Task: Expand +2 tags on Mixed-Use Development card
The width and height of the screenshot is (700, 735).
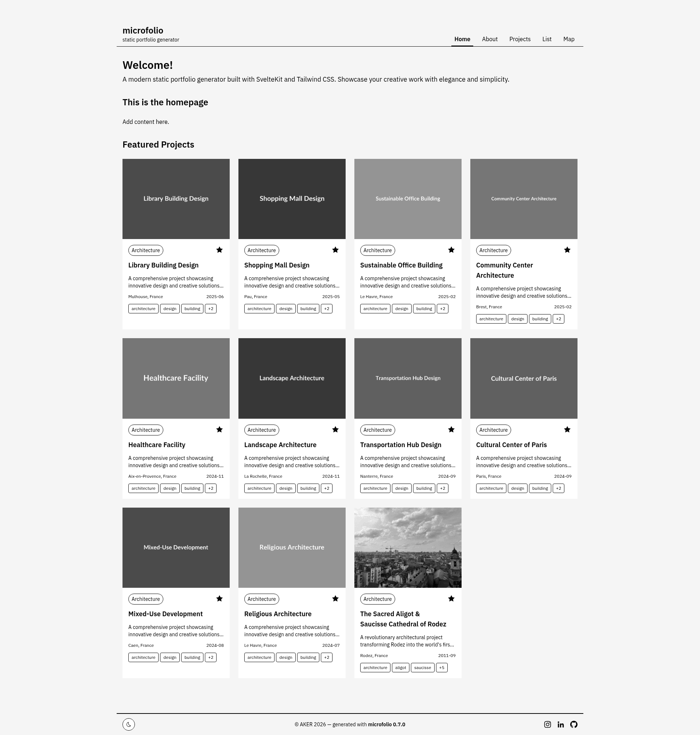Action: point(210,657)
